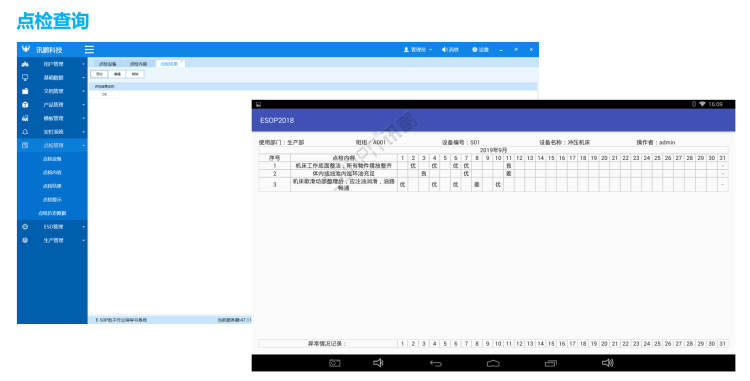Click the Android back navigation icon
The height and width of the screenshot is (381, 750).
435,363
